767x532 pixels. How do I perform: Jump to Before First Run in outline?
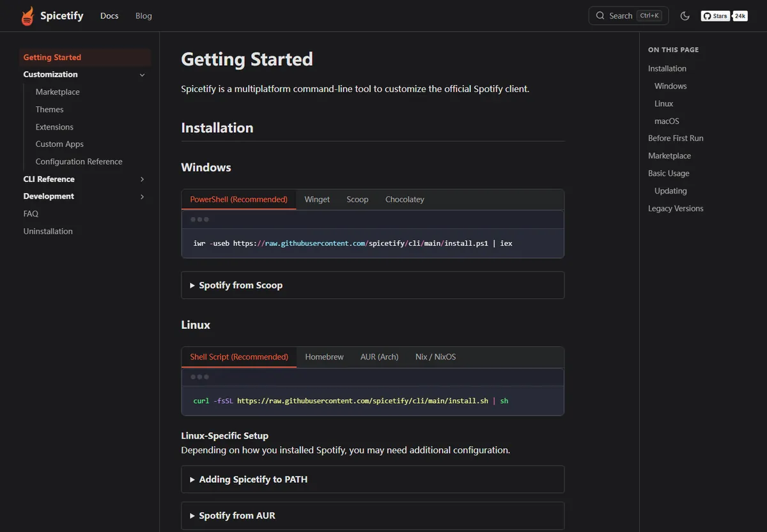(x=676, y=139)
